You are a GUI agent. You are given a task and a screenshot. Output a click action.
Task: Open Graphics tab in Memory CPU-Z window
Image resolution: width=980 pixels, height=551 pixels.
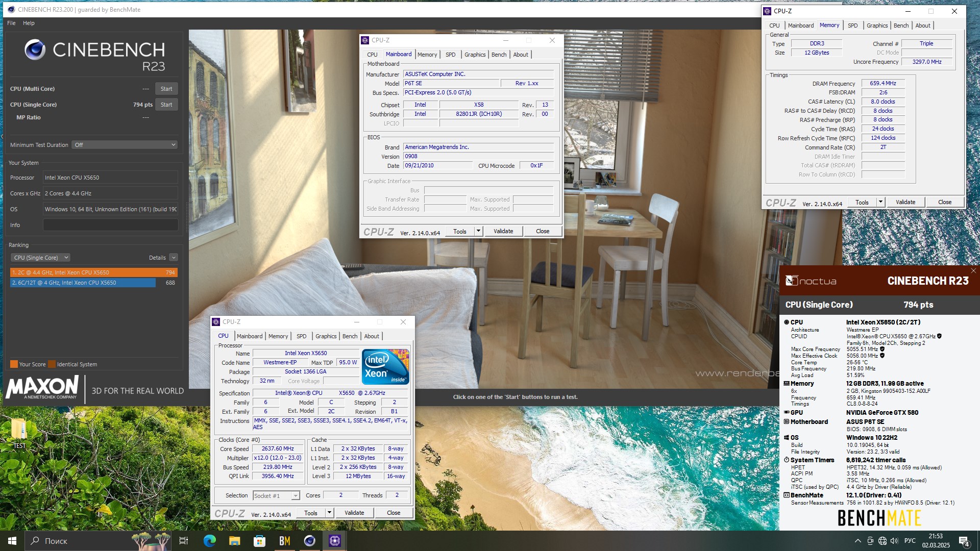tap(877, 26)
